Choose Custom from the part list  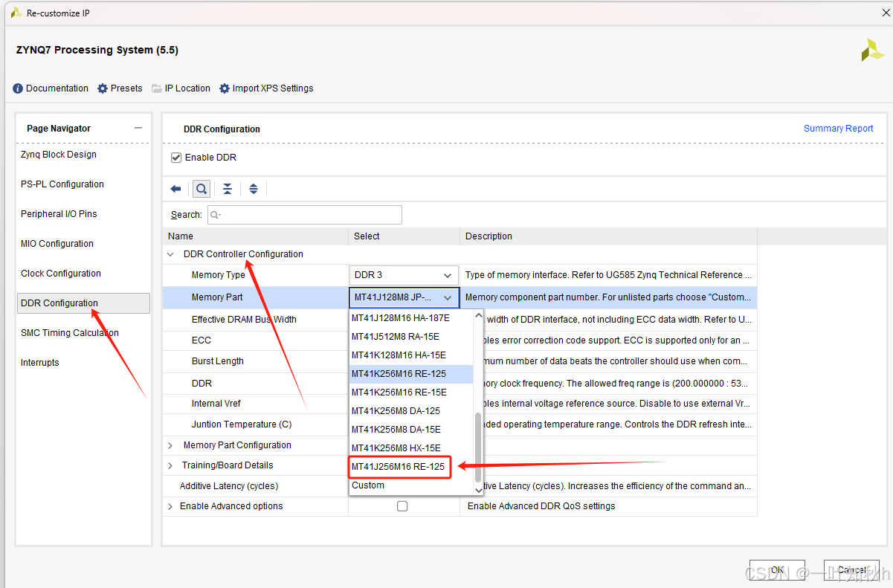pos(411,485)
